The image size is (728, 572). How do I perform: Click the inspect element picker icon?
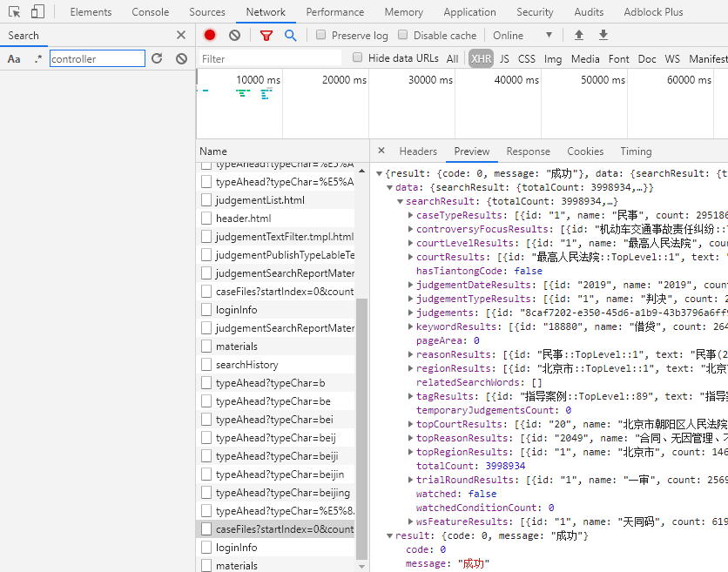point(15,12)
